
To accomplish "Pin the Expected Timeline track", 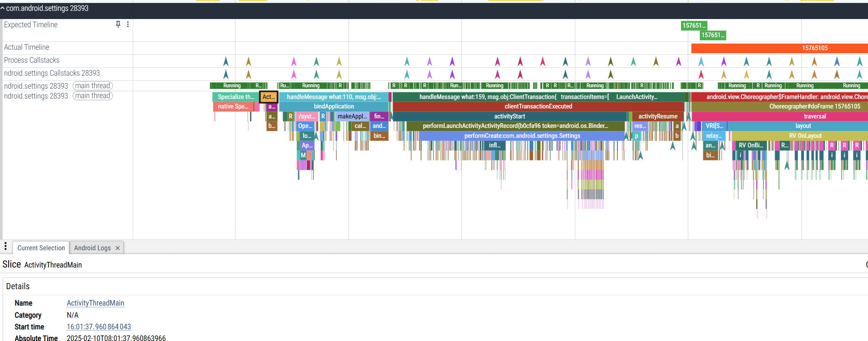I will click(118, 25).
